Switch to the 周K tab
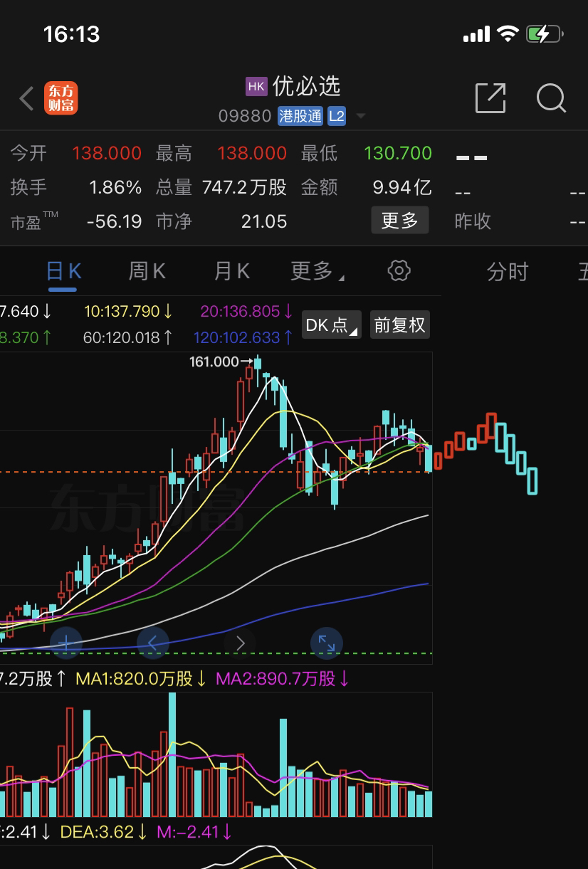This screenshot has width=588, height=869. coord(147,271)
